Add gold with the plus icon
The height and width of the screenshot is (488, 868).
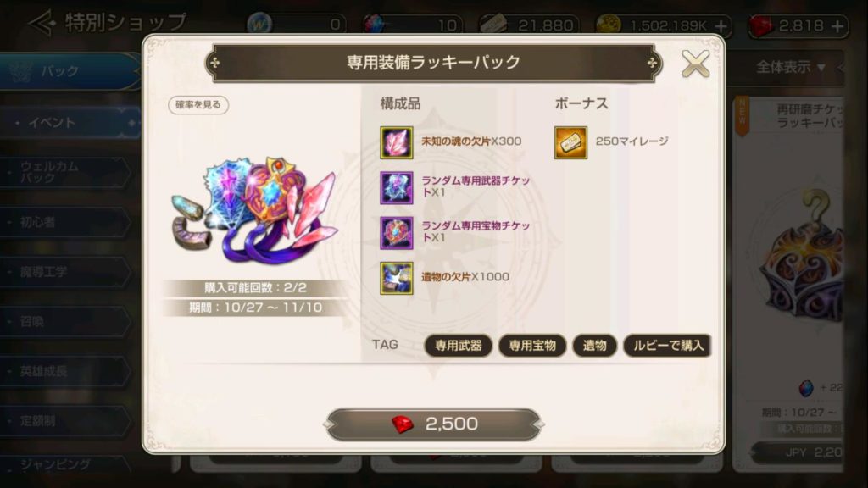(721, 25)
